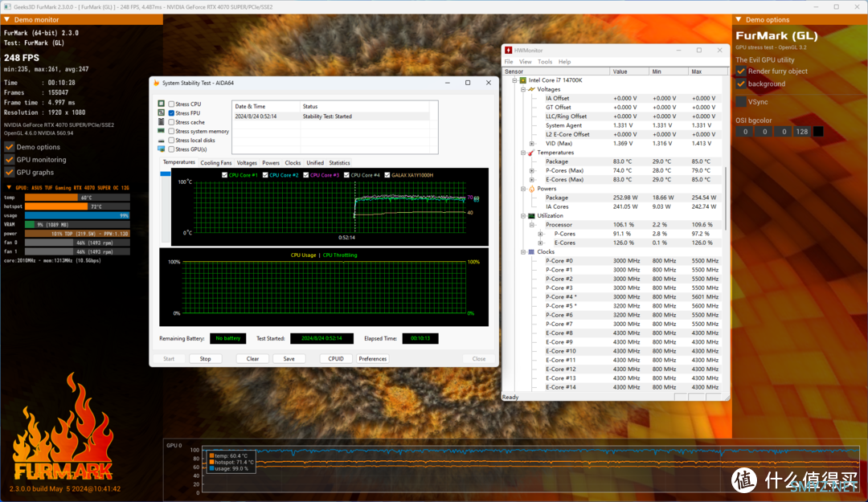Click the FPU icon beside Stress FPU
Screen dimensions: 868x502
161,113
